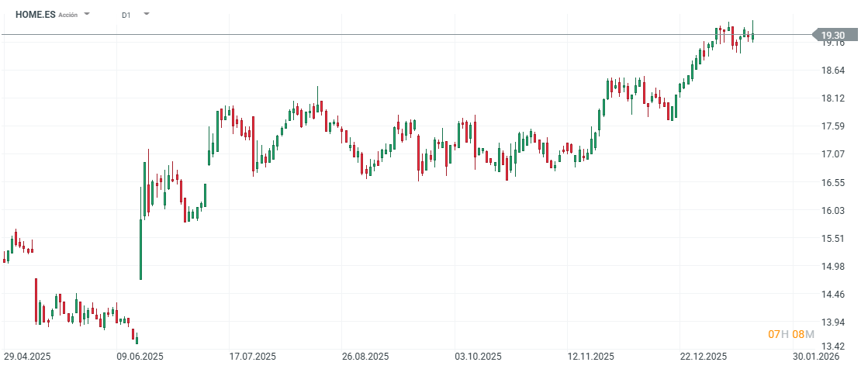The height and width of the screenshot is (369, 868).
Task: Click the 03.10.2025 date label
Action: point(478,356)
